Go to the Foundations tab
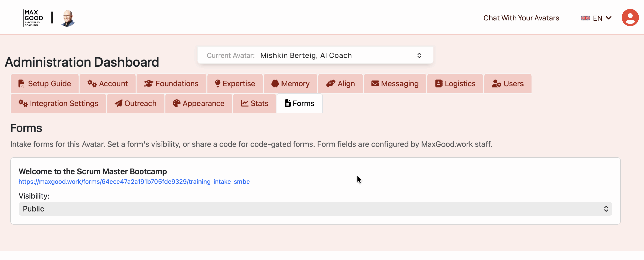644x260 pixels. (171, 83)
